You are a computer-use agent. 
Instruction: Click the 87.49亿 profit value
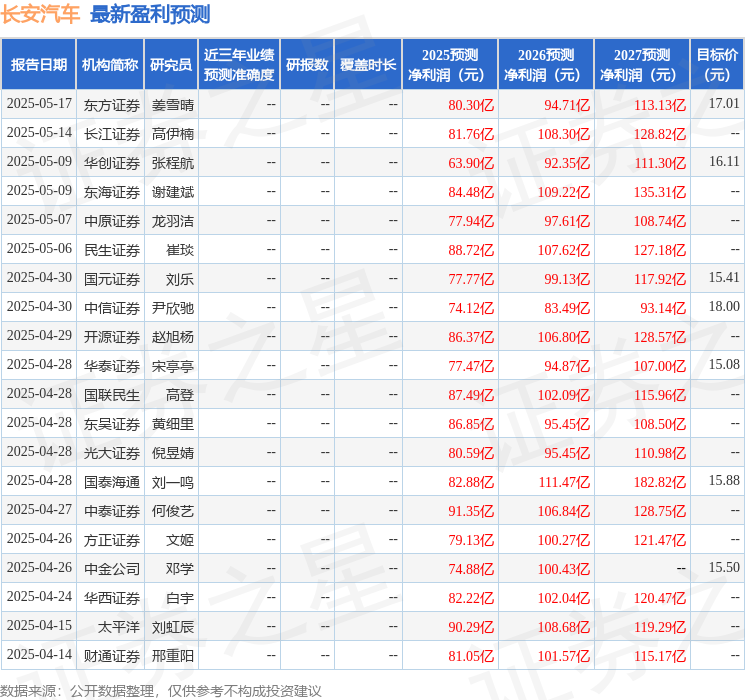point(471,395)
